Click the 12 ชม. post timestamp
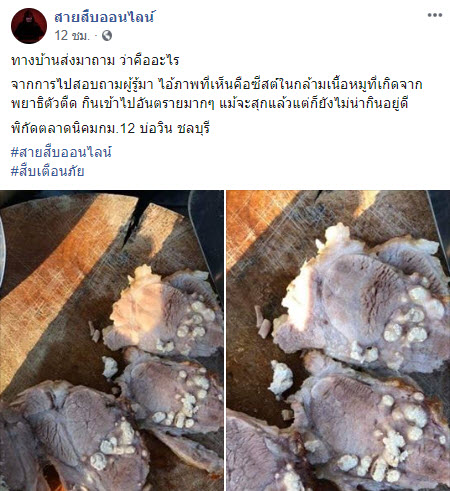450x491 pixels. tap(72, 35)
